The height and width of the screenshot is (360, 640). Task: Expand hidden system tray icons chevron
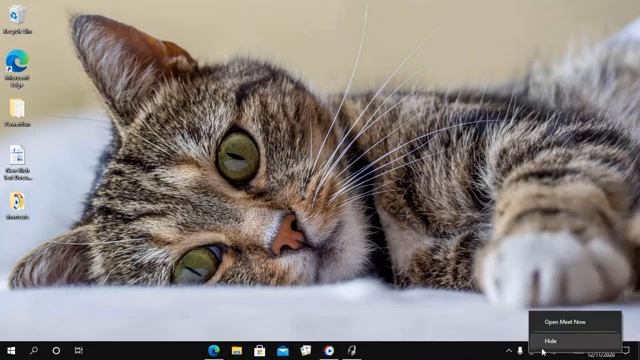click(509, 351)
